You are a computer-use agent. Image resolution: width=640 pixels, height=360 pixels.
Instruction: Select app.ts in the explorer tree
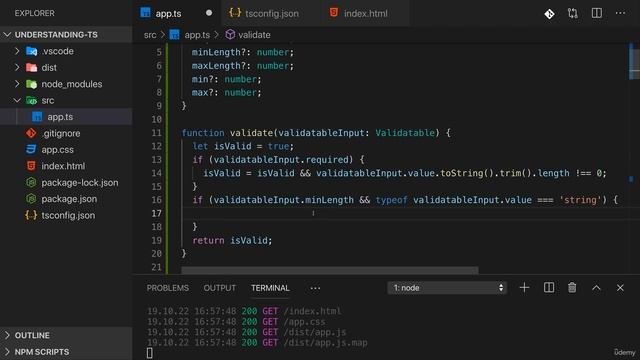point(66,117)
